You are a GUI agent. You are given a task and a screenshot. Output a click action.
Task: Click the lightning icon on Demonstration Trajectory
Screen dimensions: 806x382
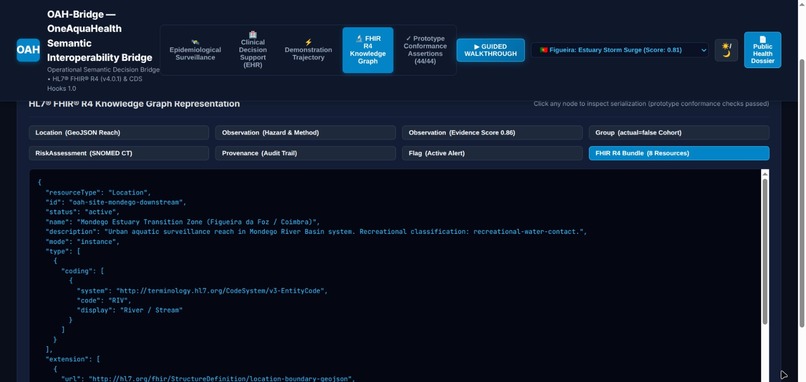308,42
